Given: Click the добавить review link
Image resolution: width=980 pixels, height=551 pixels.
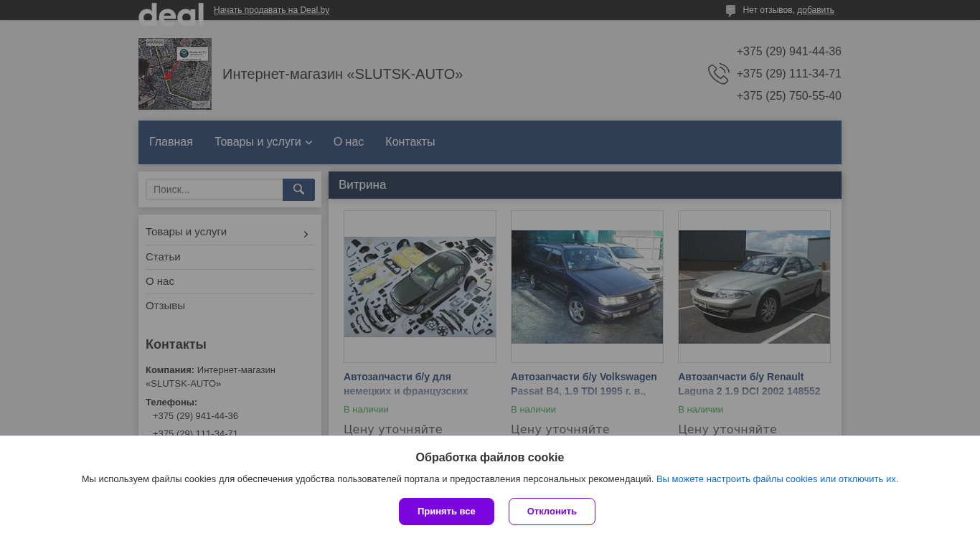Looking at the screenshot, I should pos(816,10).
